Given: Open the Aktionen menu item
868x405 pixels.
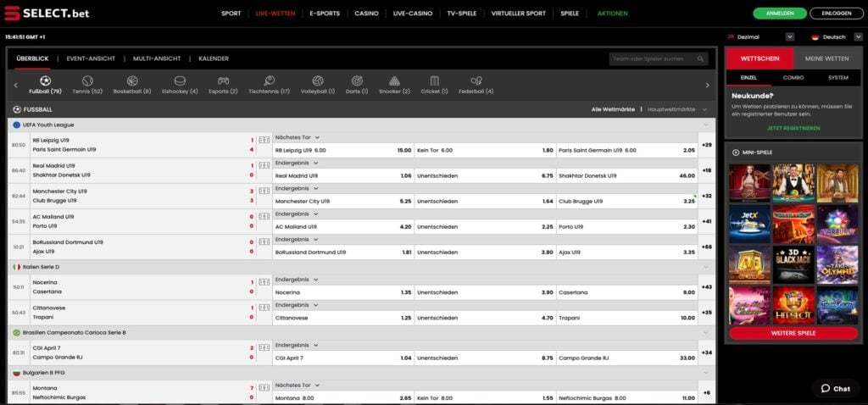Looking at the screenshot, I should click(613, 14).
